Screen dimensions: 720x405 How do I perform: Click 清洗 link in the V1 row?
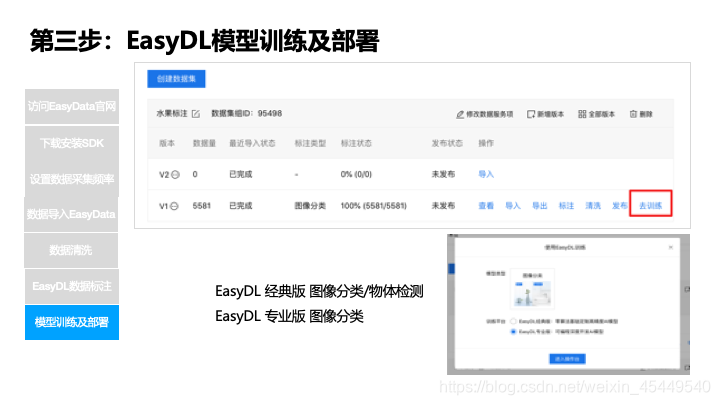coord(593,206)
